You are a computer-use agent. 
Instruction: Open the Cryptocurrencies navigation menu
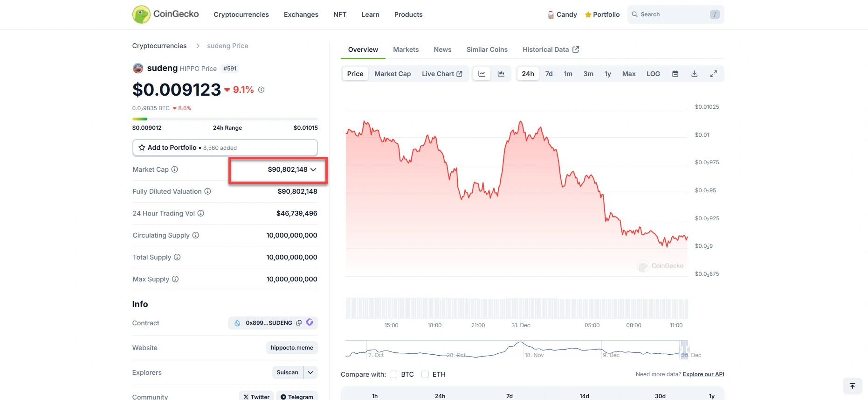(x=241, y=14)
